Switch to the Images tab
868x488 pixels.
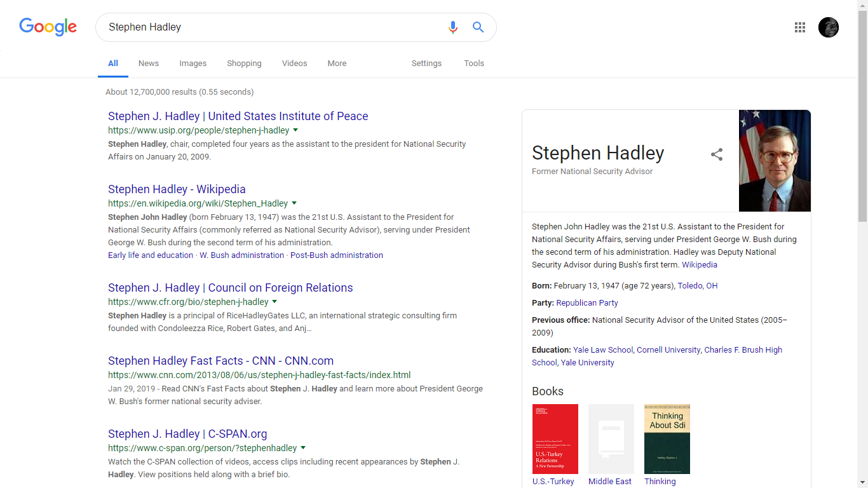(193, 64)
